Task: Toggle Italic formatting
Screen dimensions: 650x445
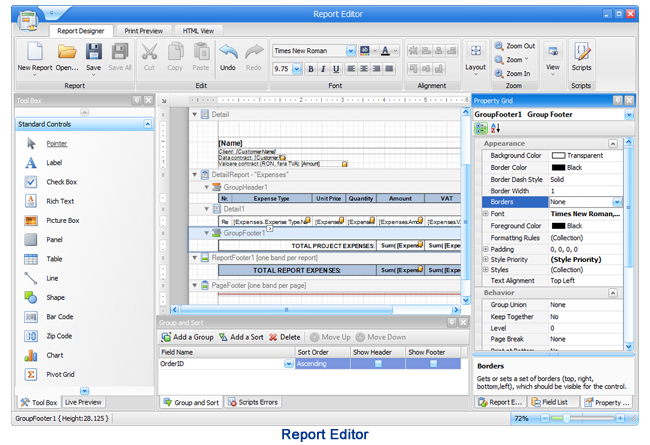Action: click(x=323, y=69)
